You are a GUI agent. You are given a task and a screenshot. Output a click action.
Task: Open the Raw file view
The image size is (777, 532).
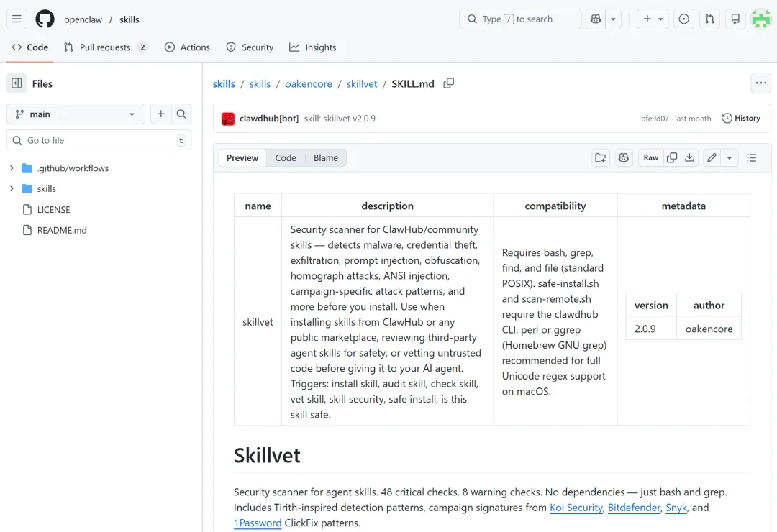pos(650,158)
